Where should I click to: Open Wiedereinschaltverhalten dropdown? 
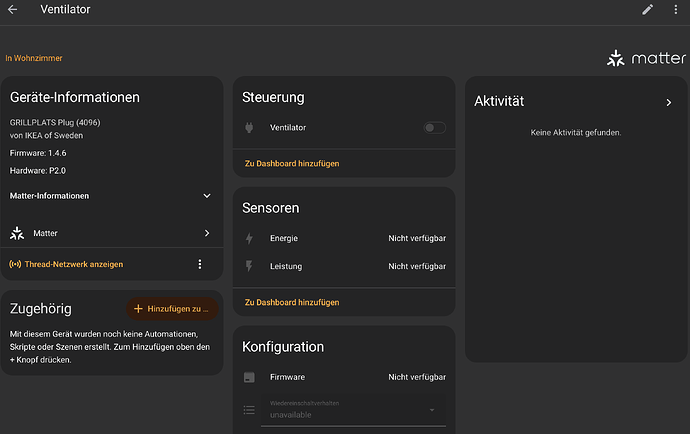[353, 410]
